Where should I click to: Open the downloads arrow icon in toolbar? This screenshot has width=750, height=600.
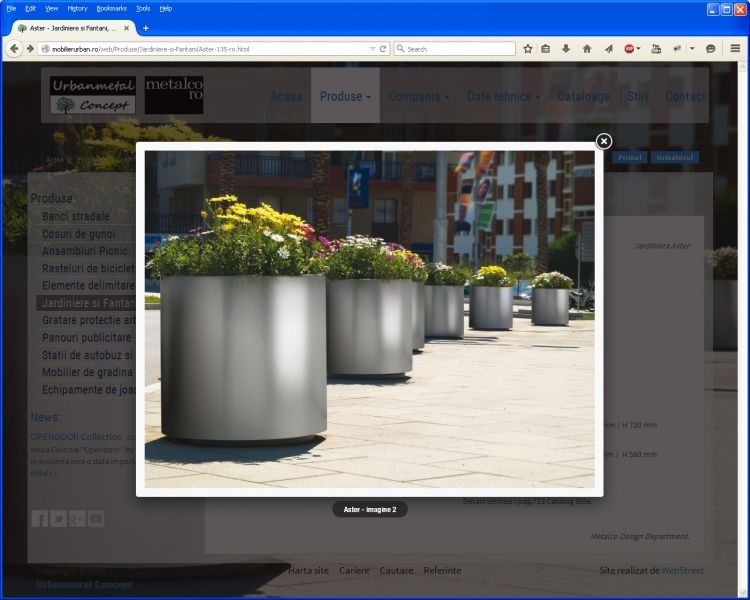pyautogui.click(x=566, y=48)
